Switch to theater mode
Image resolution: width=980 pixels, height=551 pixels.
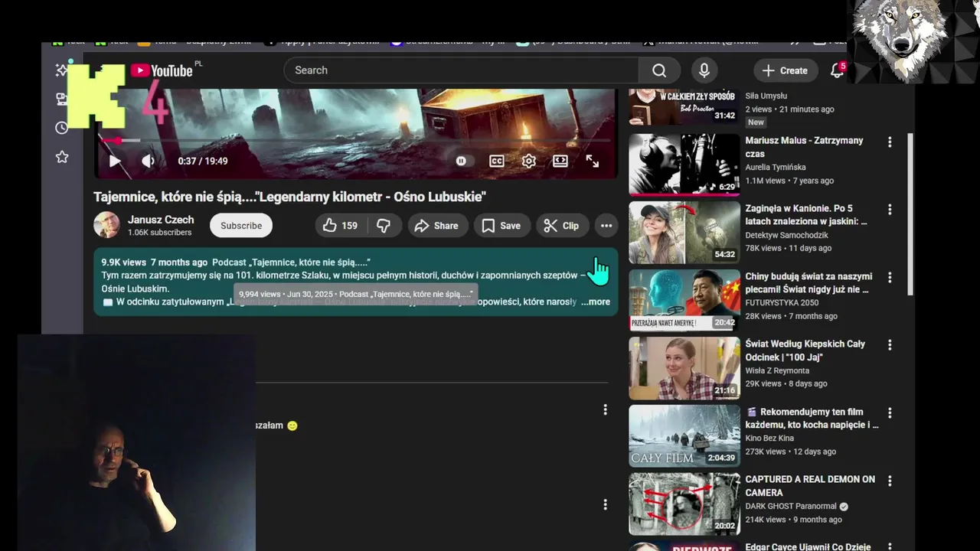(560, 161)
